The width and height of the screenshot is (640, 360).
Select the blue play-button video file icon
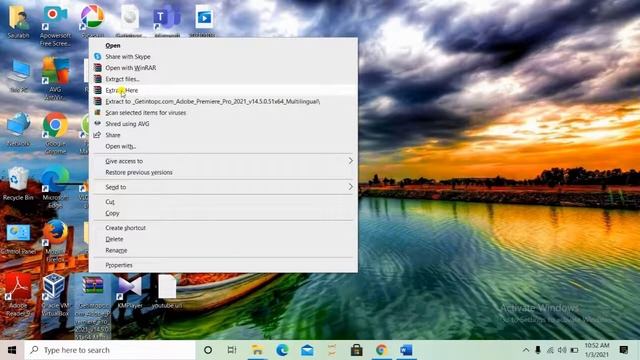[203, 20]
